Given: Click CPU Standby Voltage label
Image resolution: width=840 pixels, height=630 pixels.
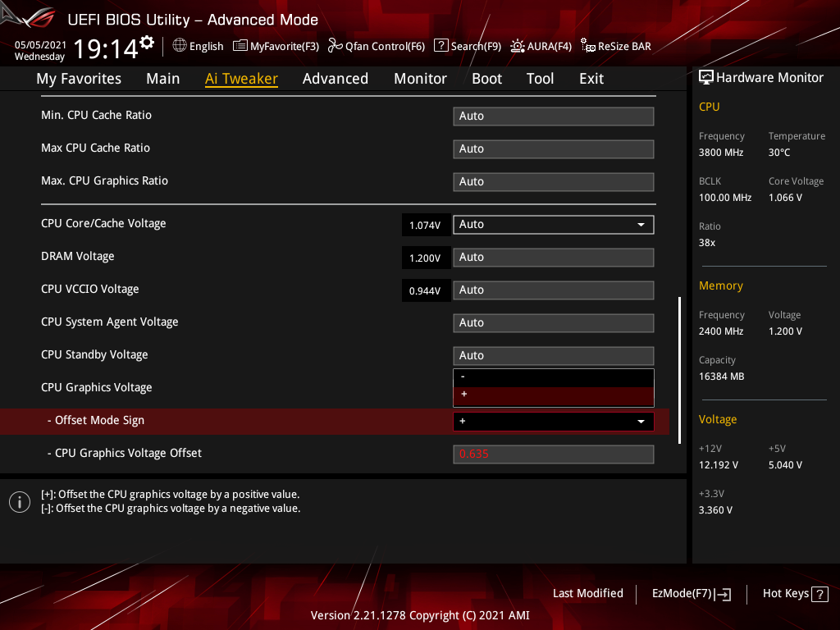Looking at the screenshot, I should click(x=94, y=354).
